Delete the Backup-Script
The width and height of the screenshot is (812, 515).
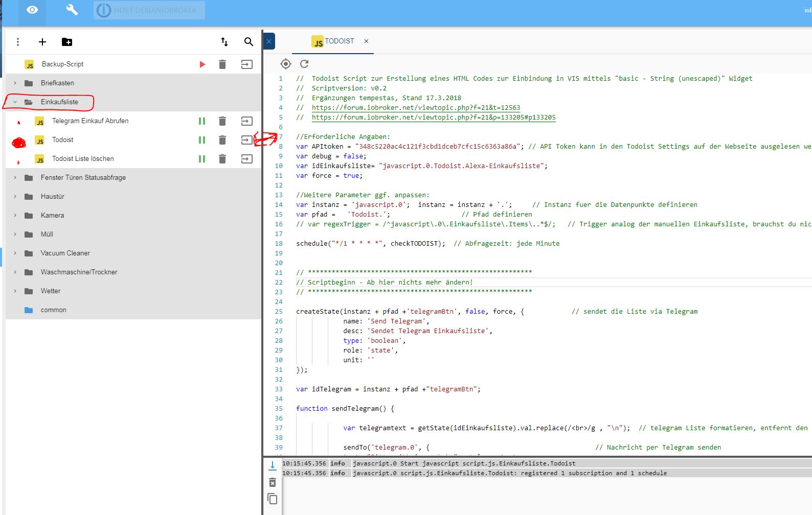[x=222, y=64]
